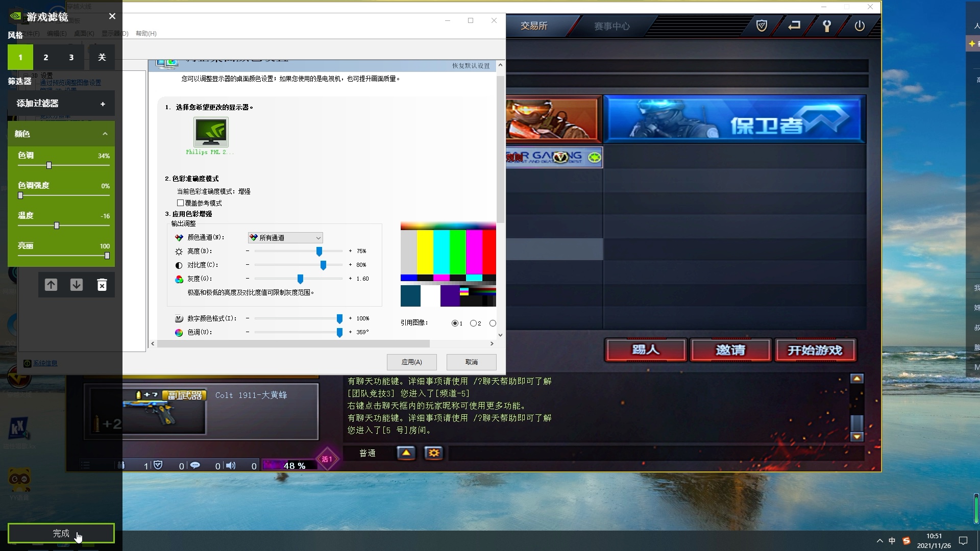Turn filters off with 关 button
Viewport: 980px width, 551px height.
pos(102,57)
